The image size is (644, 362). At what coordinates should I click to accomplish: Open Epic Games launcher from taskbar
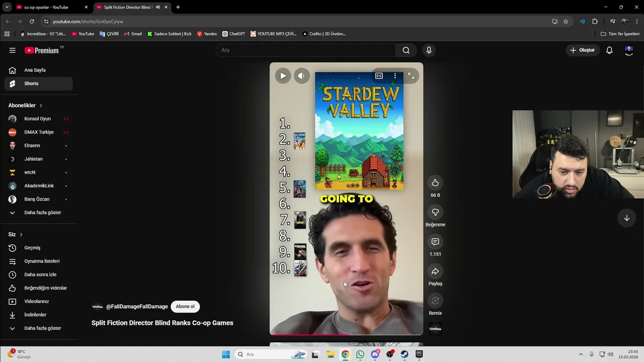tap(419, 354)
